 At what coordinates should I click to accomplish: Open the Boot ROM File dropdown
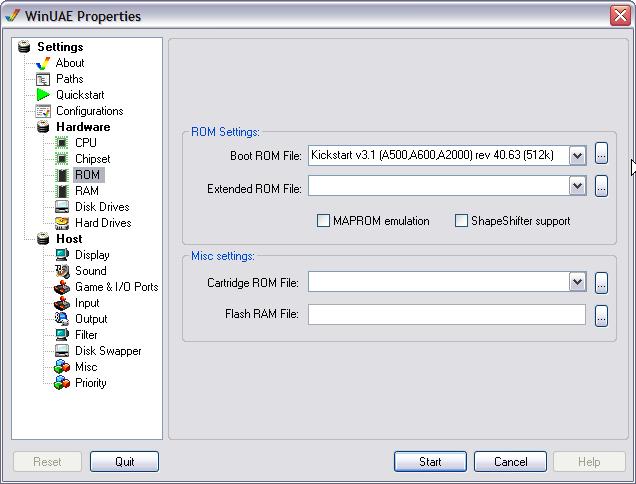pos(578,156)
